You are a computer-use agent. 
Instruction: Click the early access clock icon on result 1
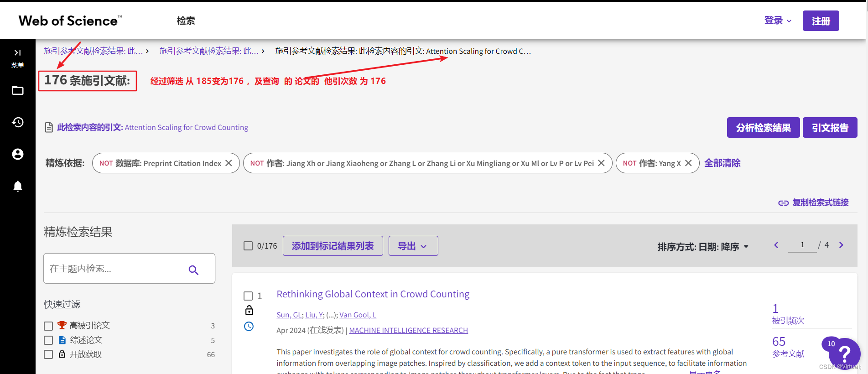249,326
